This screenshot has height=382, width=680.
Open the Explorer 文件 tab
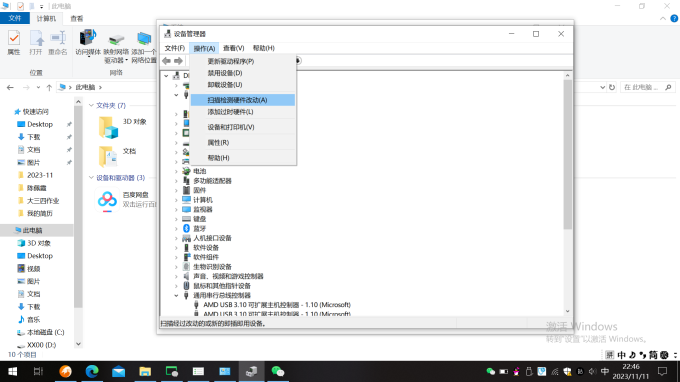[x=15, y=18]
